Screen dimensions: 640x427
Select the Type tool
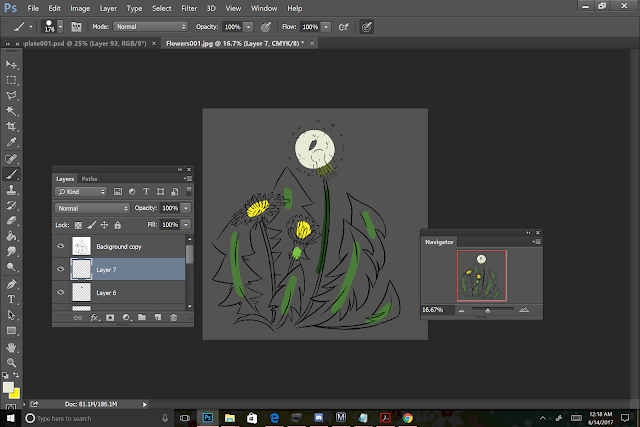[x=11, y=300]
